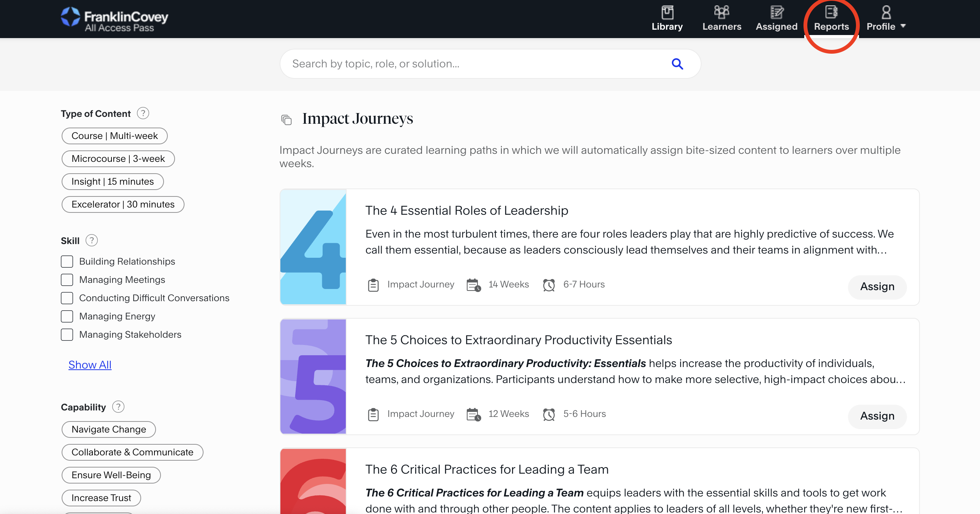Select the Course | Multi-week filter chip
This screenshot has height=514, width=980.
click(x=115, y=136)
